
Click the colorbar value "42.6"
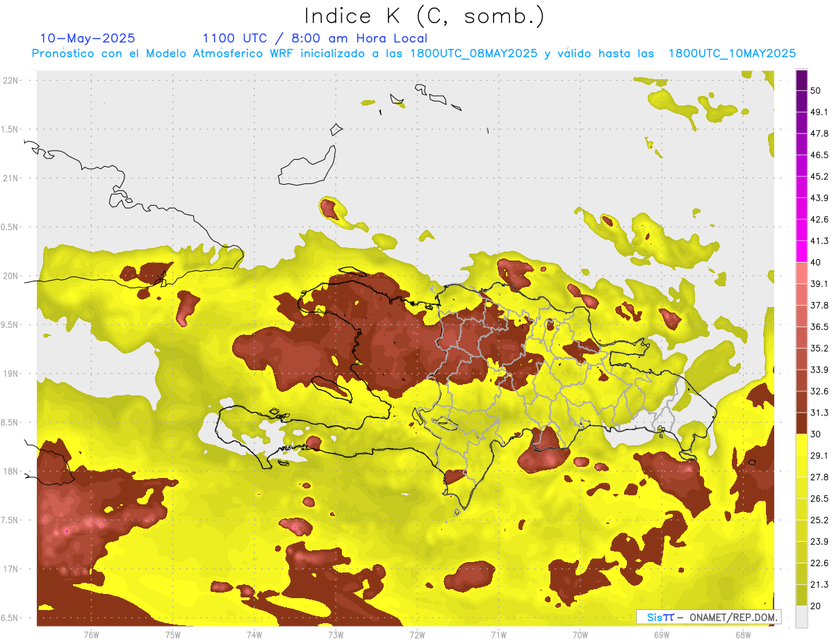coord(819,220)
